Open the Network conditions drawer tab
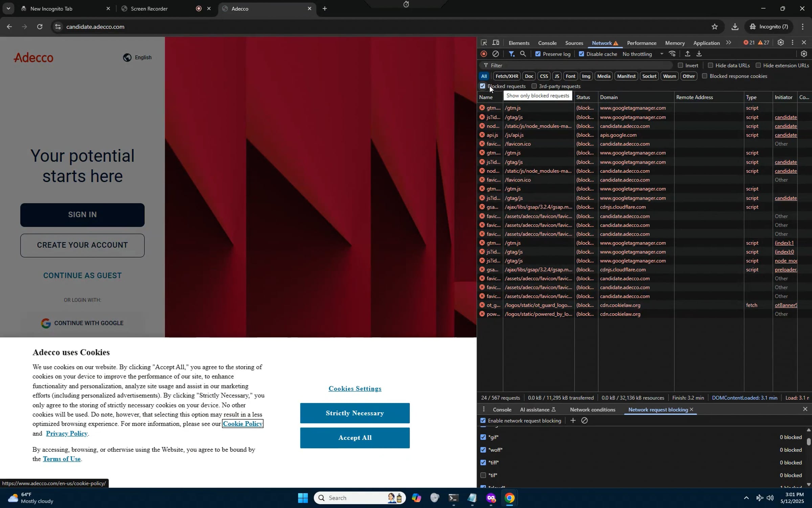The width and height of the screenshot is (812, 508). 592,409
